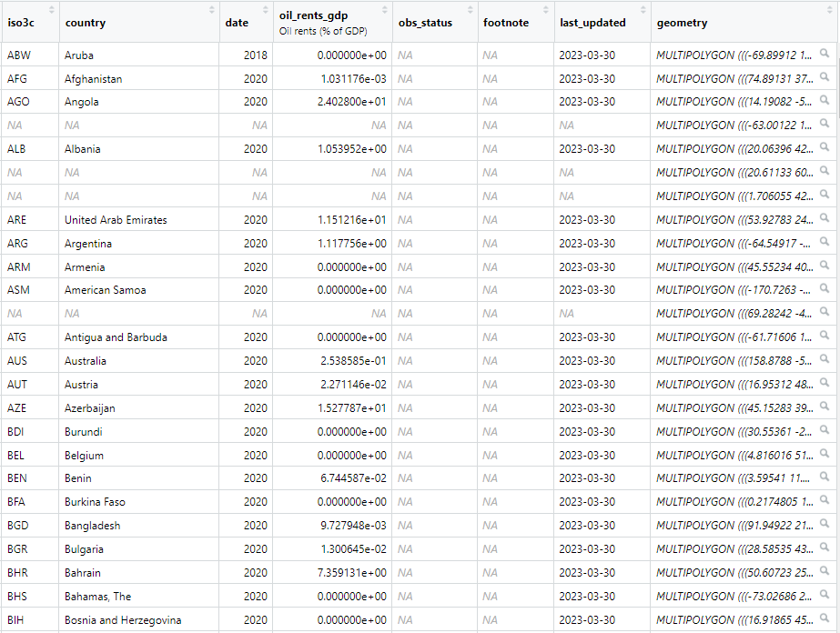840x633 pixels.
Task: Click magnifier icon in Afghanistan row
Action: coord(825,78)
